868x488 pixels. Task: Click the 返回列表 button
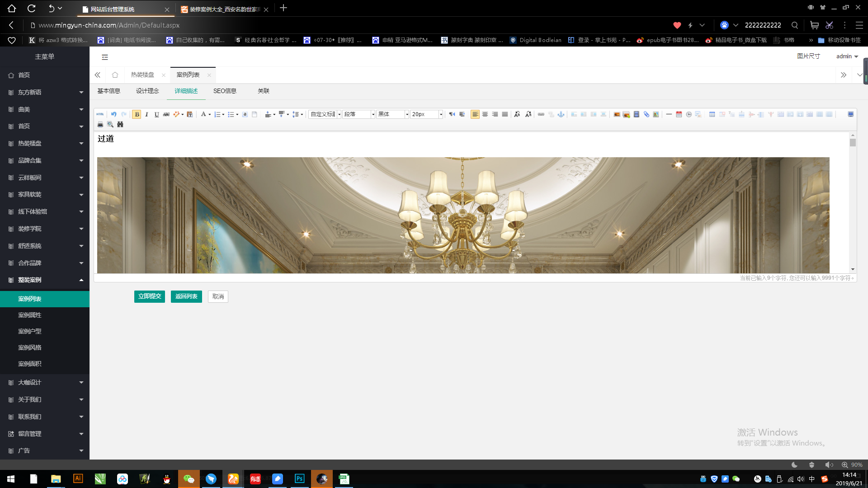(x=186, y=296)
